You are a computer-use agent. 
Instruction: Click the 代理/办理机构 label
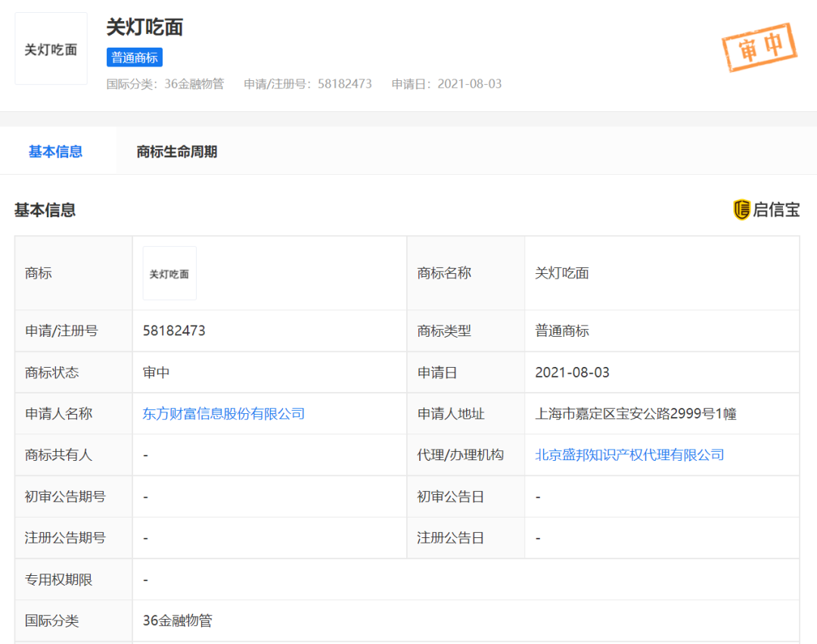click(460, 455)
